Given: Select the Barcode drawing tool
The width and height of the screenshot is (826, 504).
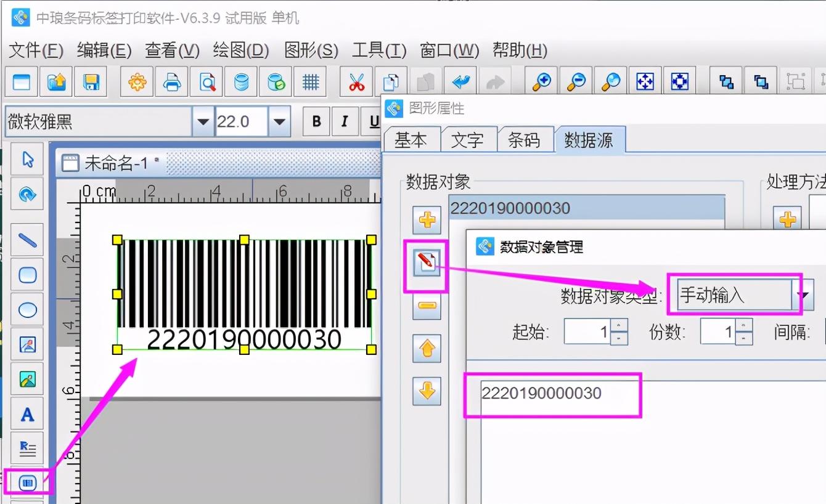Looking at the screenshot, I should pyautogui.click(x=27, y=482).
